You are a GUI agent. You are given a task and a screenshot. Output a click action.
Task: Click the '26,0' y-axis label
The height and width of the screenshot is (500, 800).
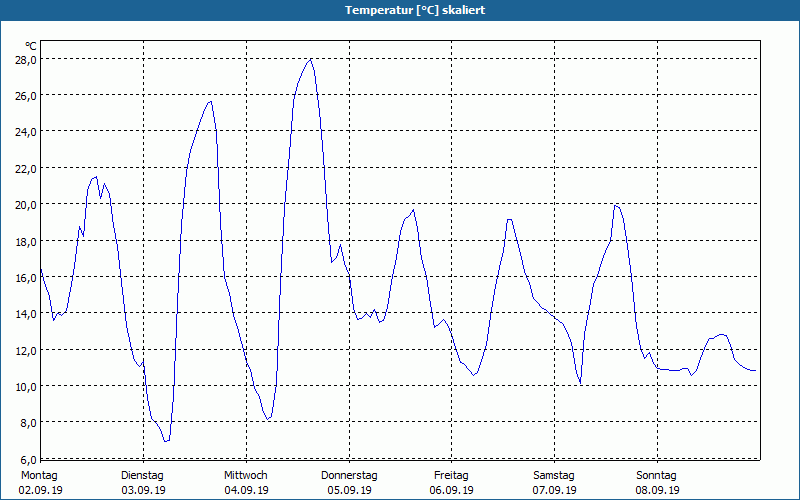(26, 95)
